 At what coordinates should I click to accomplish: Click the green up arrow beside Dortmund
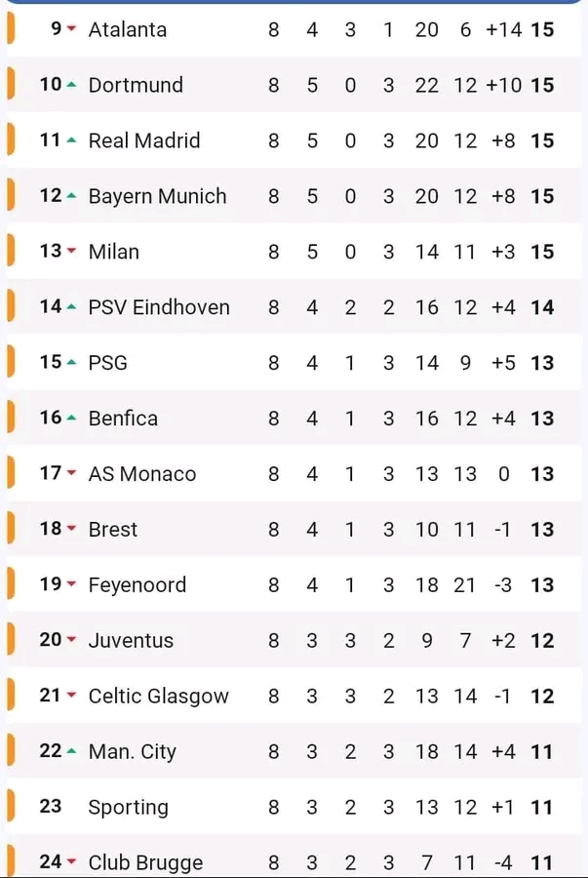[71, 85]
